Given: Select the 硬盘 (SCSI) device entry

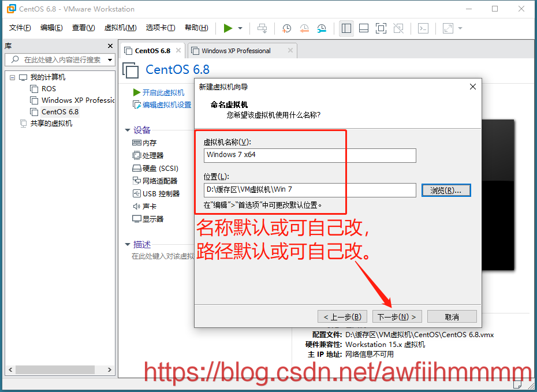Looking at the screenshot, I should [161, 168].
